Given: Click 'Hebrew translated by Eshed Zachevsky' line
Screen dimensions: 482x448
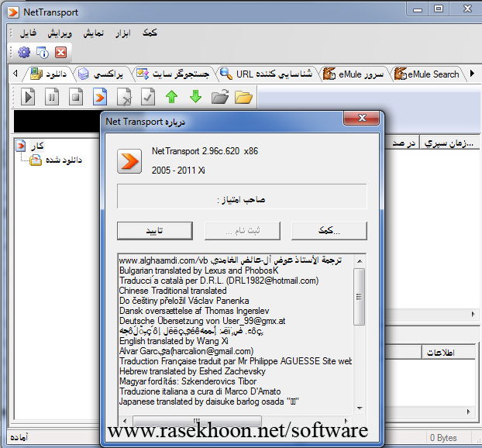Looking at the screenshot, I should [192, 371].
